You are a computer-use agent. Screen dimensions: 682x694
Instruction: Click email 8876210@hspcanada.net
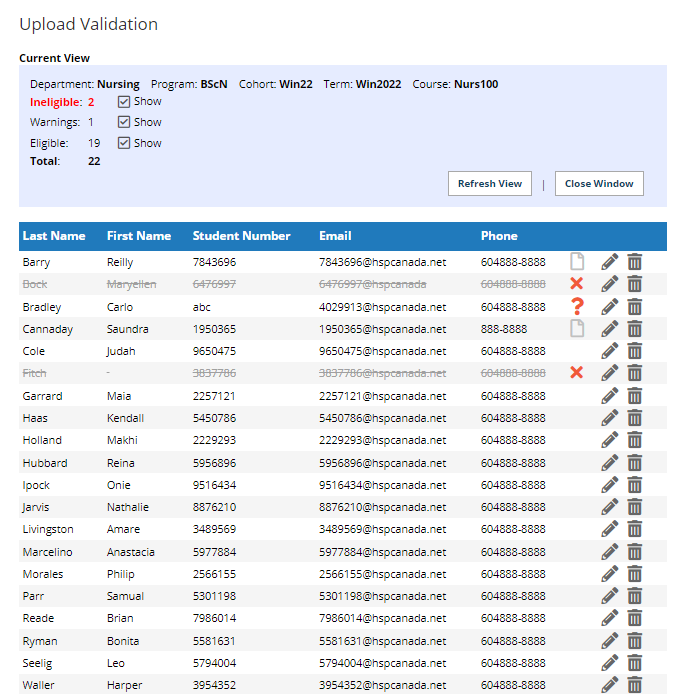click(x=382, y=507)
